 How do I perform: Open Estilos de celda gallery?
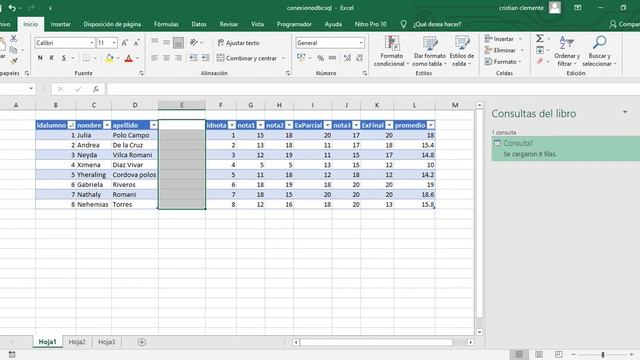tap(462, 51)
